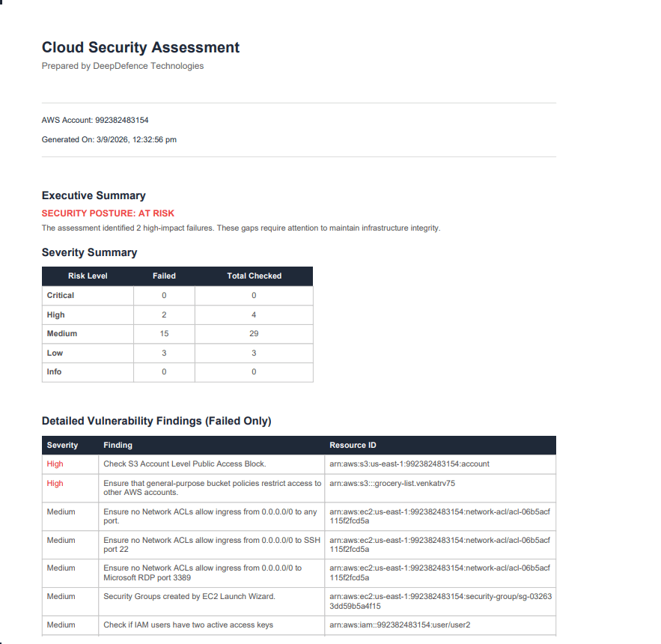This screenshot has width=661, height=644.
Task: Click the iam user/user2 resource ID
Action: [400, 625]
